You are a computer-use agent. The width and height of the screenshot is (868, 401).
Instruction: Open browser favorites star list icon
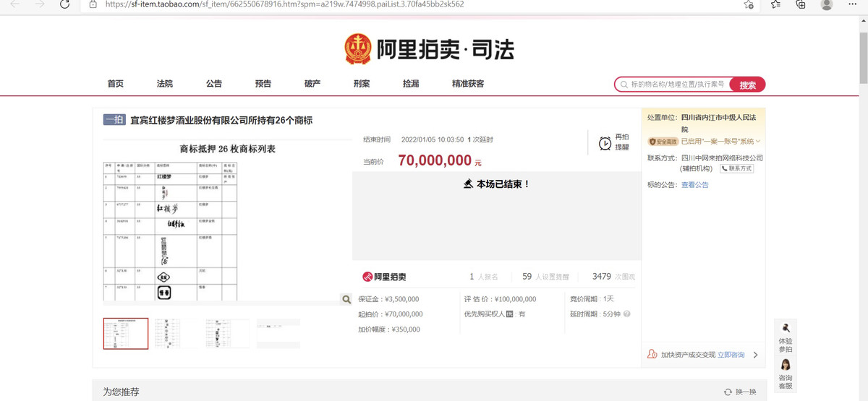tap(775, 4)
